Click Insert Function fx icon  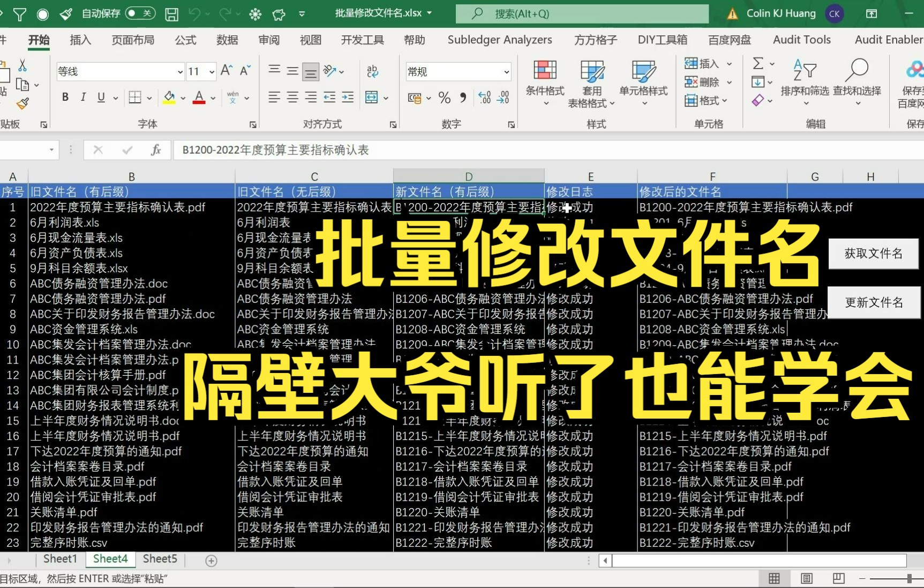(156, 150)
